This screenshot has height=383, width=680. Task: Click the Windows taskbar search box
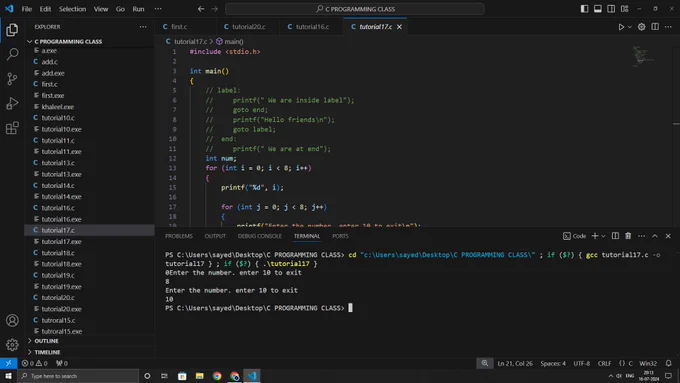coord(78,376)
